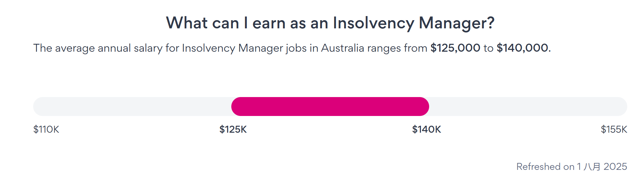Screen dimensions: 644x179
Task: Click the bold $125,000 figure in the sentence
Action: click(x=455, y=48)
